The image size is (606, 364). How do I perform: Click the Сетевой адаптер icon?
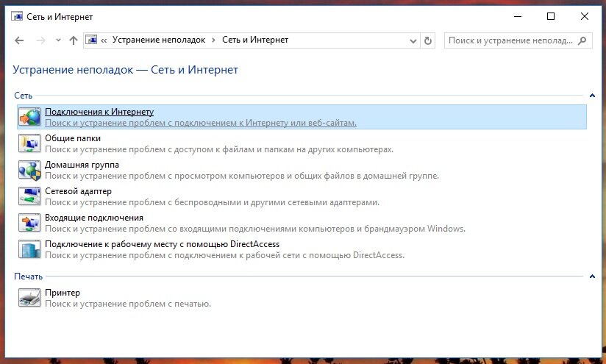pos(29,196)
